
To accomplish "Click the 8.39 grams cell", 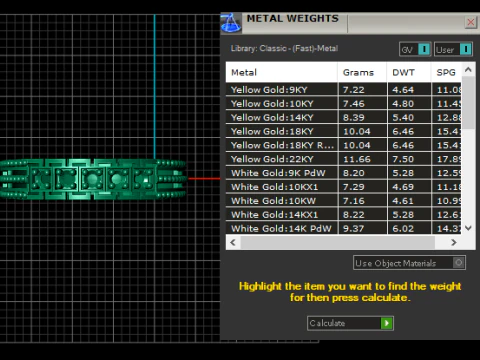I will pos(362,117).
